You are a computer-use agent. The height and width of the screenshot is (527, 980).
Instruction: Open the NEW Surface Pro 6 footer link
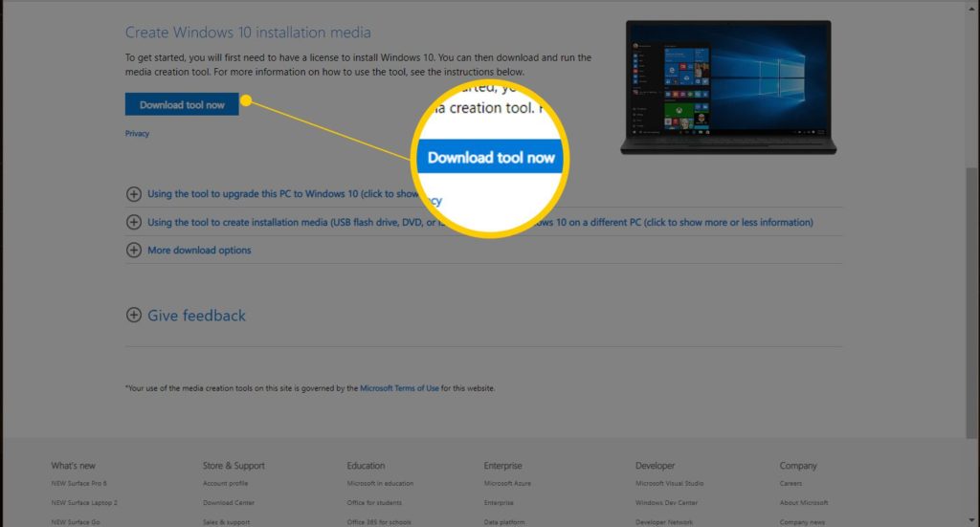pyautogui.click(x=78, y=483)
